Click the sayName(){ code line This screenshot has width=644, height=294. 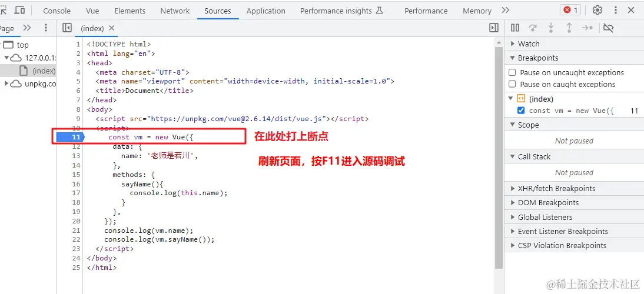[x=142, y=183]
